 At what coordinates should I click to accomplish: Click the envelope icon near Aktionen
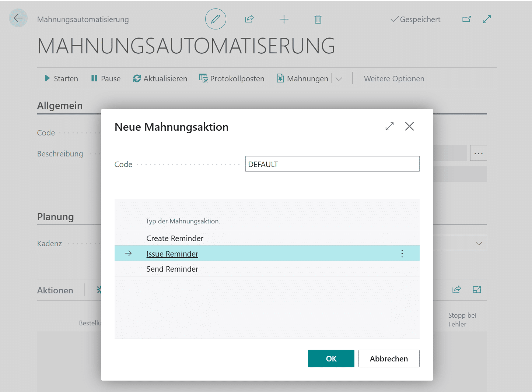point(477,290)
